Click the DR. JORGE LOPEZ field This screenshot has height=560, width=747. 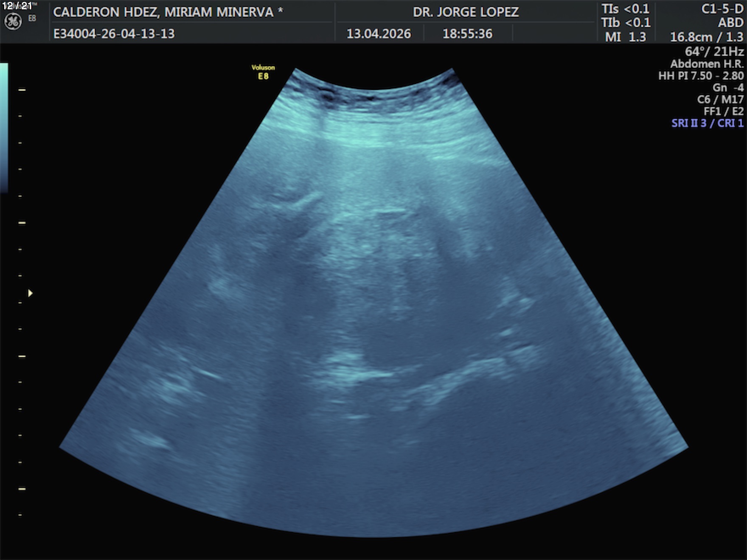[466, 12]
